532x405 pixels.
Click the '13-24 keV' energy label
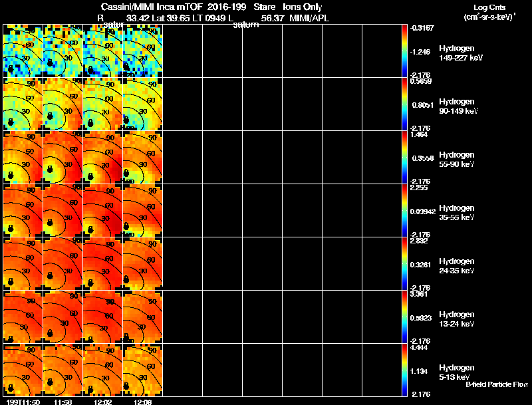click(457, 325)
